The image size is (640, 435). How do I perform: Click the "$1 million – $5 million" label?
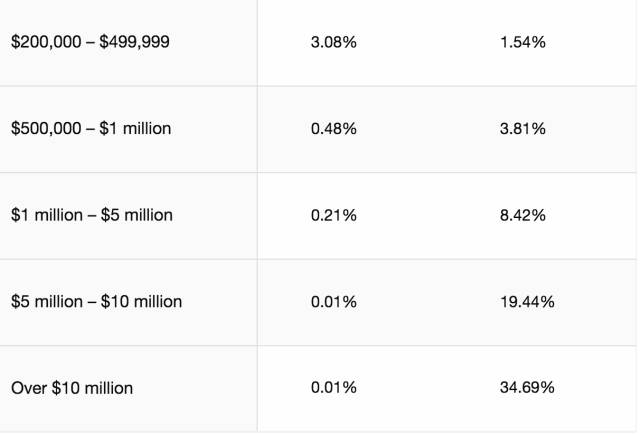coord(91,215)
